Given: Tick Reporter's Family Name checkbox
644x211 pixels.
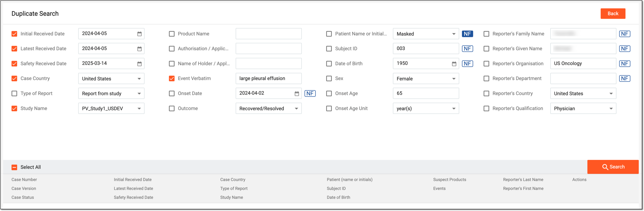Looking at the screenshot, I should coord(486,34).
